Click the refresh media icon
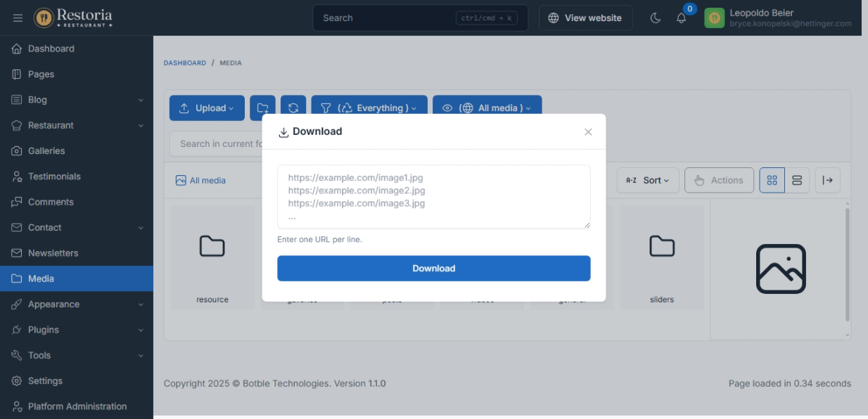Screen dimensions: 868x419 293,108
